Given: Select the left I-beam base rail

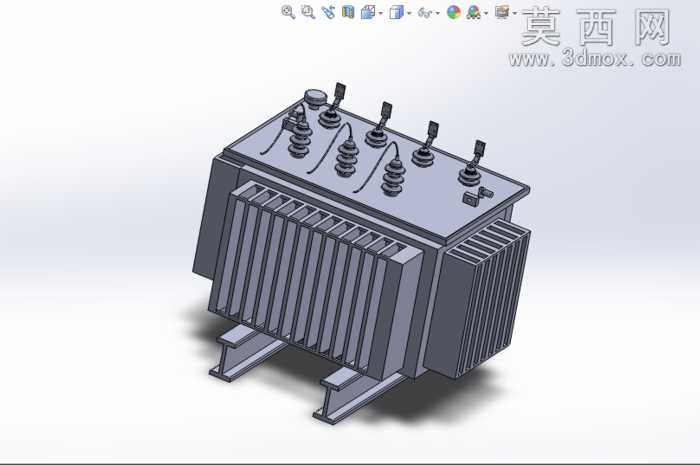Looking at the screenshot, I should (x=245, y=353).
